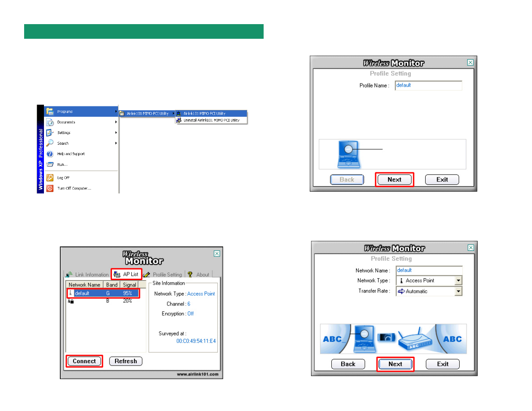This screenshot has height=411, width=532.
Task: Switch to the AP List tab
Action: tap(126, 274)
